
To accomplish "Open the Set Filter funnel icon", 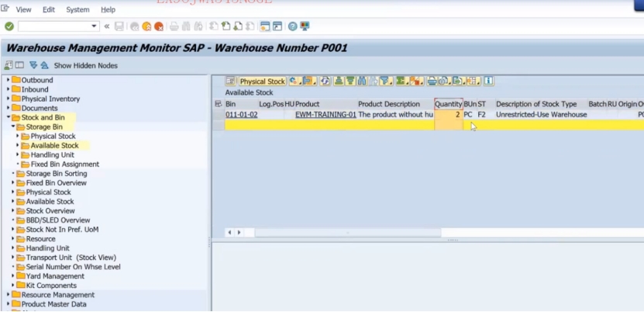I will (x=387, y=81).
